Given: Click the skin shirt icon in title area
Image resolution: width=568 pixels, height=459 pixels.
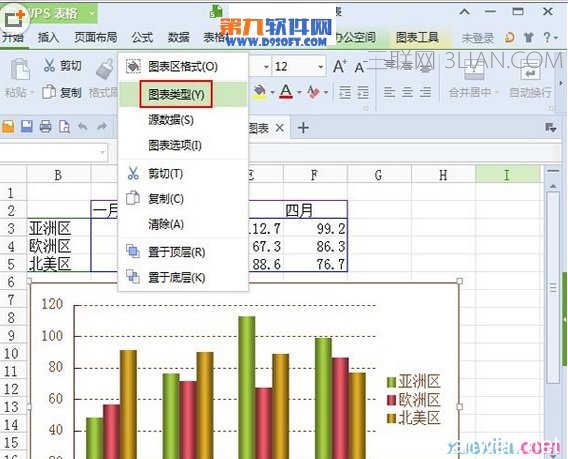Looking at the screenshot, I should (529, 37).
